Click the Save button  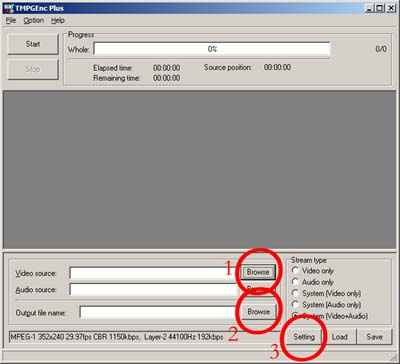click(374, 337)
